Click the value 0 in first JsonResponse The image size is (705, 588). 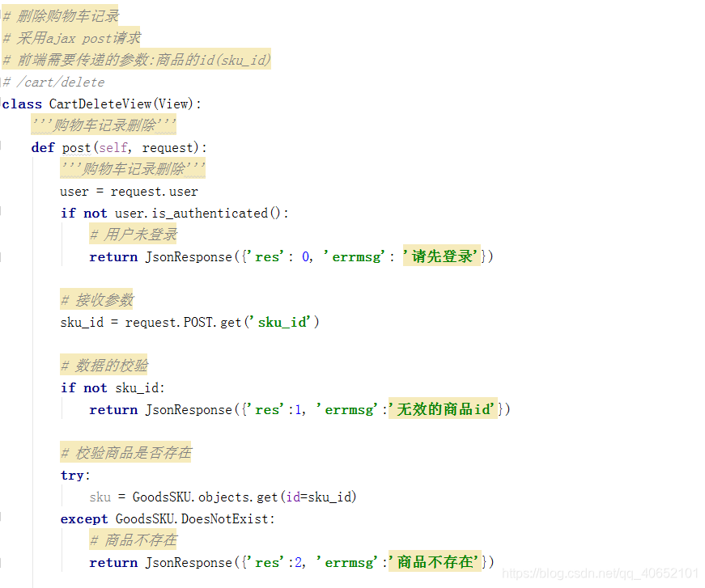pos(306,257)
